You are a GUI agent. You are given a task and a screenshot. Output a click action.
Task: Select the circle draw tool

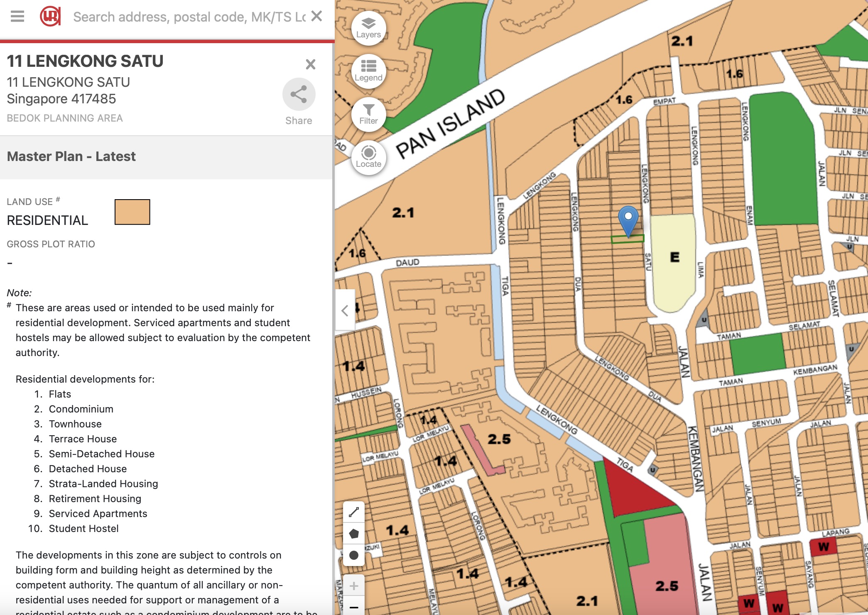tap(354, 555)
